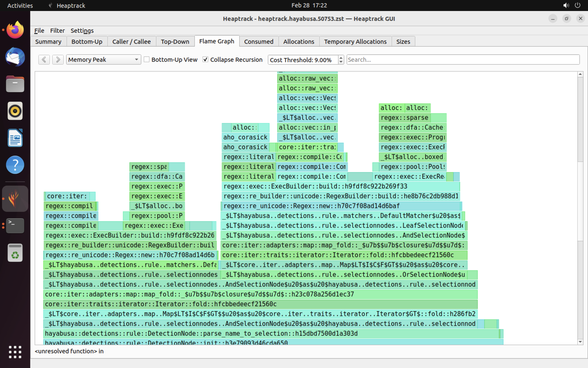Launch Thunderbird mail from the dock
The width and height of the screenshot is (588, 368).
point(15,57)
